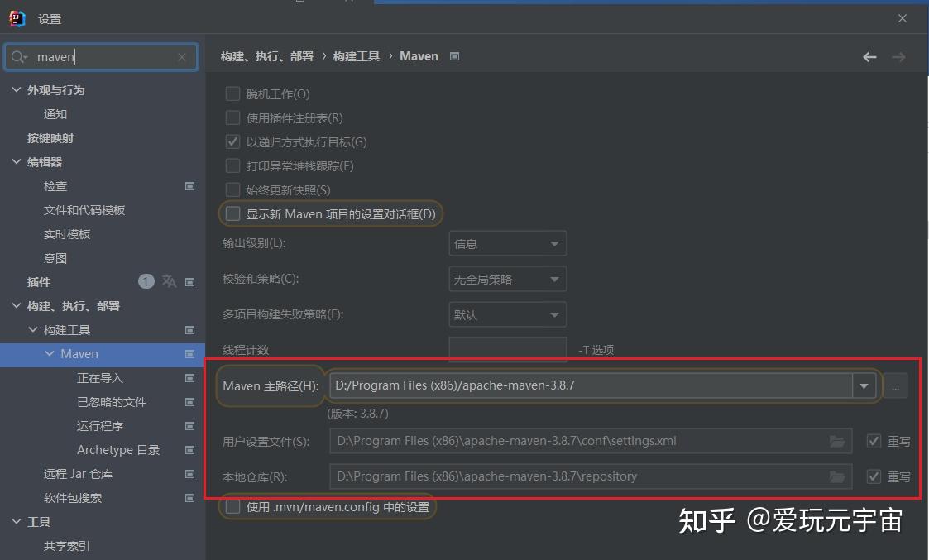The height and width of the screenshot is (560, 929).
Task: Collapse the 编辑器 tree node
Action: (17, 161)
